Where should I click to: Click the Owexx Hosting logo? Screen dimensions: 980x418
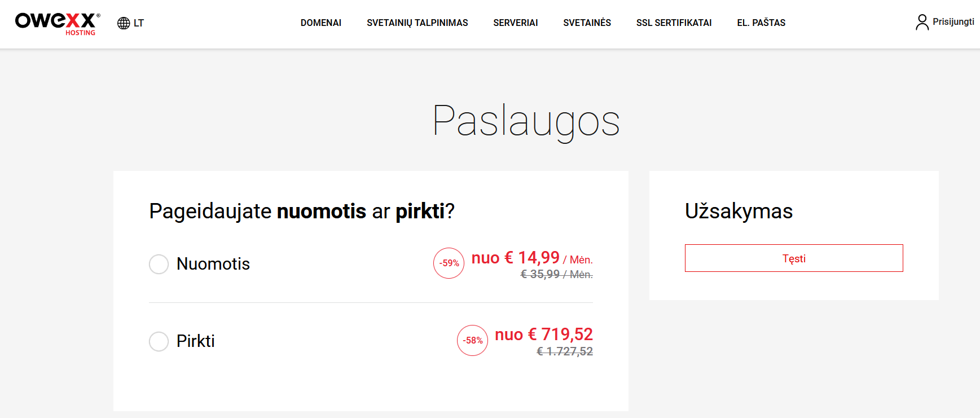tap(58, 24)
